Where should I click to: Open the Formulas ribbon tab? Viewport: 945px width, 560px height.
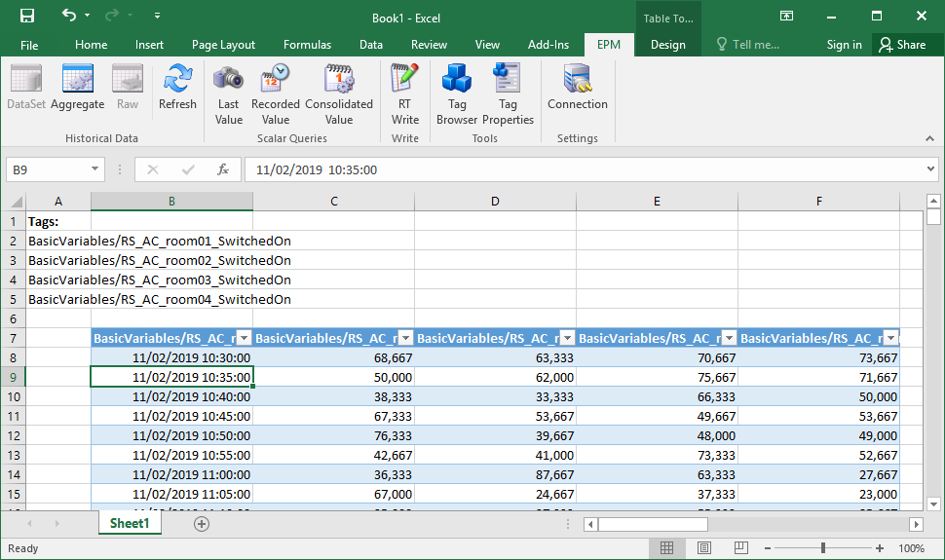click(307, 45)
